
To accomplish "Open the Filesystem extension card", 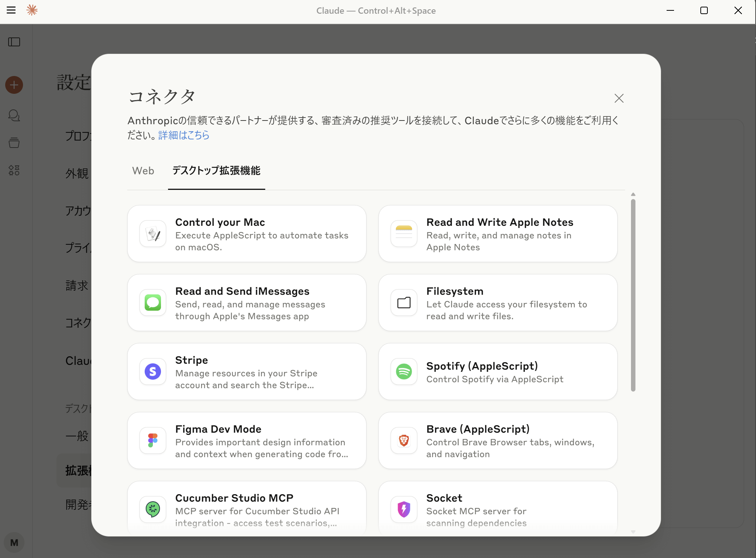I will (x=498, y=303).
